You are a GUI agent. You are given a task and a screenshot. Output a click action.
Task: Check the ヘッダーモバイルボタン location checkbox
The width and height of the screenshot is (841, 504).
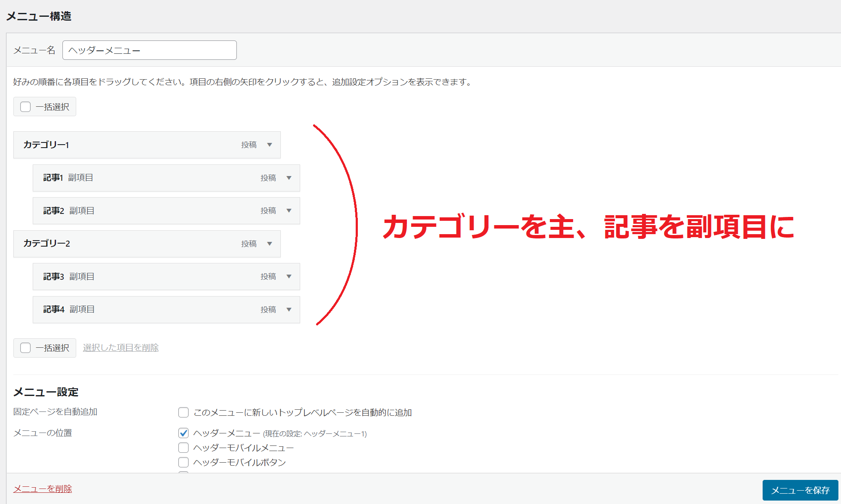(x=183, y=462)
